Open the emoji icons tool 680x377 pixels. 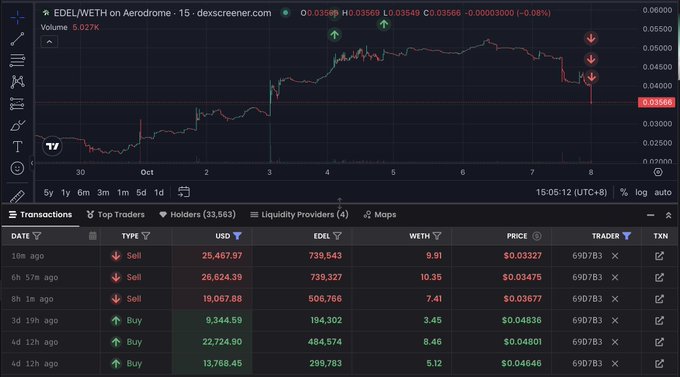(17, 168)
